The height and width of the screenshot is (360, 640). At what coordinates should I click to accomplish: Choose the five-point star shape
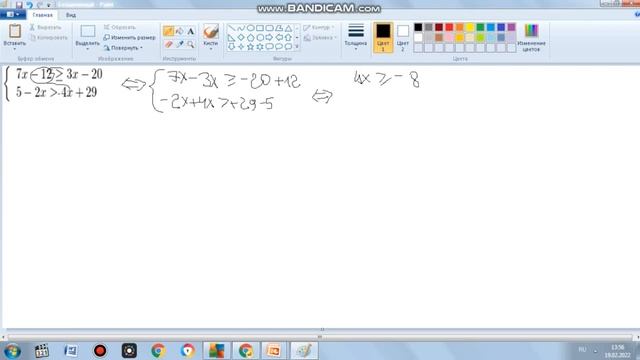point(250,47)
